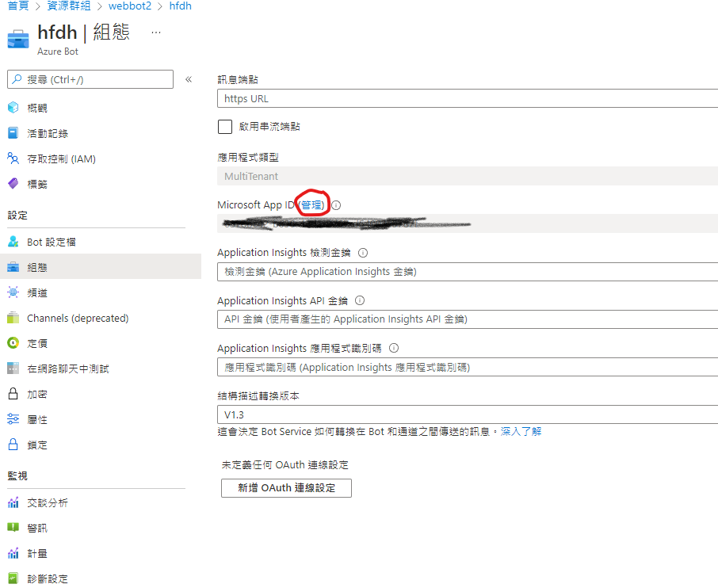Open hfdh in the breadcrumb
Image resolution: width=718 pixels, height=588 pixels.
coord(181,6)
